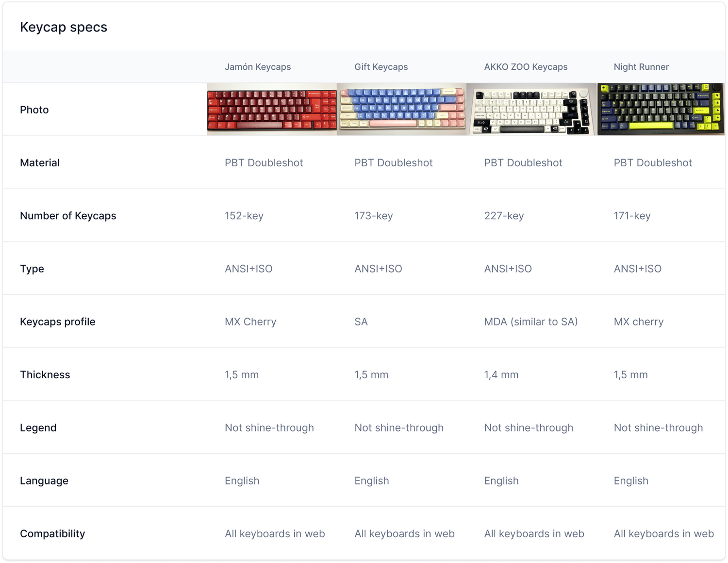Click the Material row label
728x563 pixels.
[x=40, y=163]
